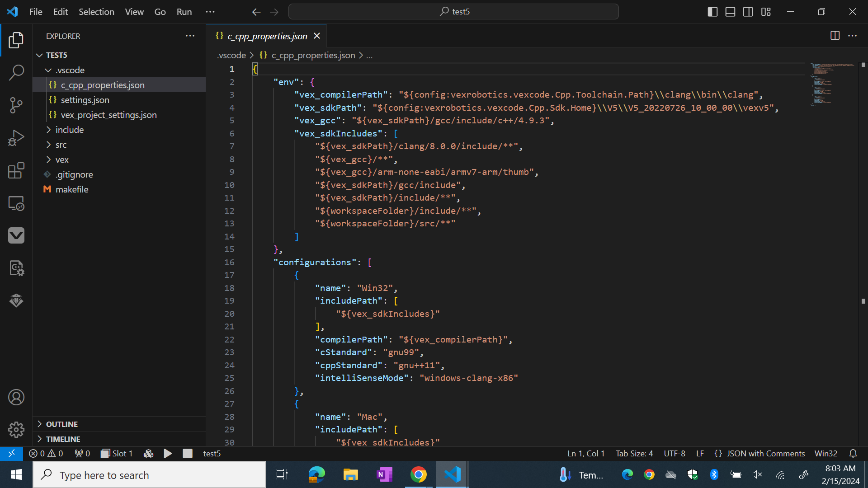The height and width of the screenshot is (488, 868).
Task: Open the gem-shaped activity bar view
Action: pos(16,300)
